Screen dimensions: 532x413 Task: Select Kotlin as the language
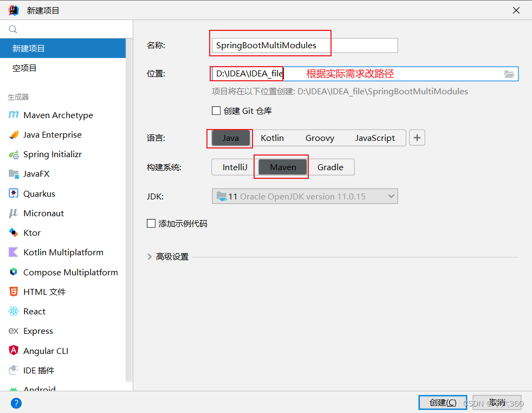click(272, 138)
